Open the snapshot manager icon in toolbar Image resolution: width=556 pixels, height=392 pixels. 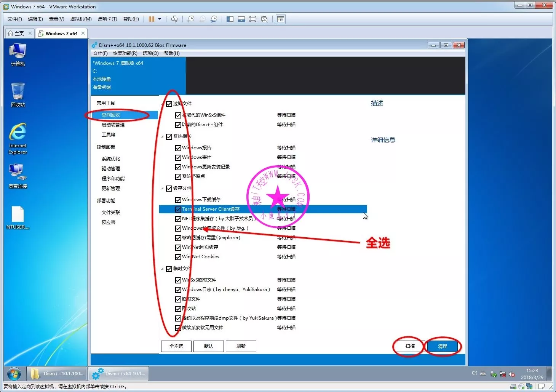click(214, 19)
